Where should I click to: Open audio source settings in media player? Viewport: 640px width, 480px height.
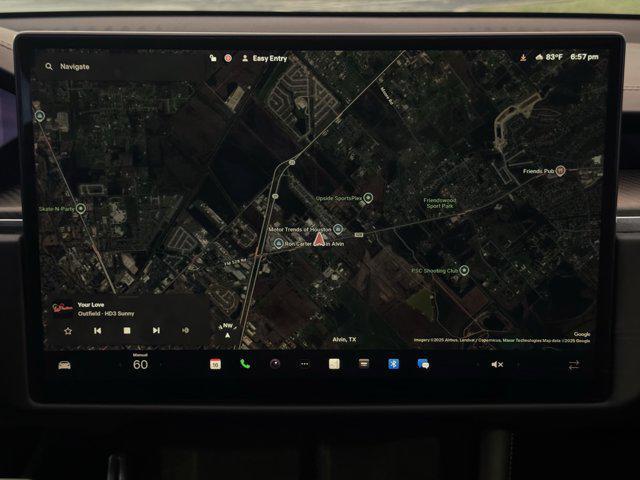[186, 330]
